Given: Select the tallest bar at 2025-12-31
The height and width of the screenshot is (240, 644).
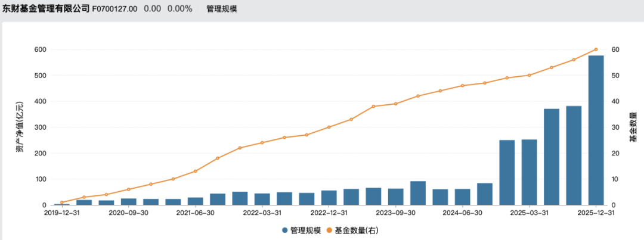Looking at the screenshot, I should point(596,130).
